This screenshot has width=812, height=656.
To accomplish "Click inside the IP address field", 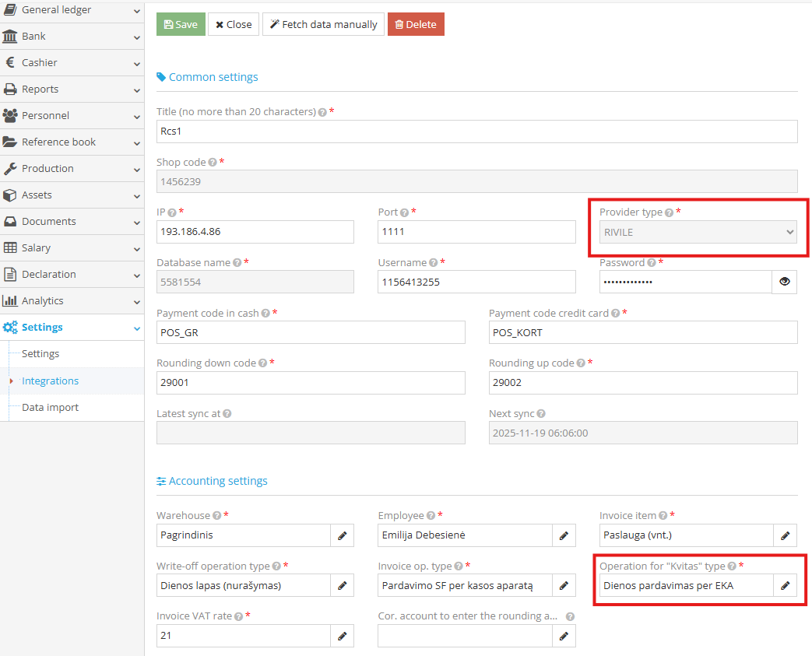I will (255, 231).
